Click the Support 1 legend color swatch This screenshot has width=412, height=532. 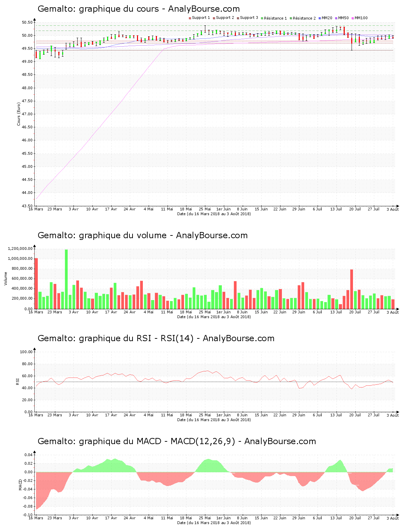[x=190, y=18]
